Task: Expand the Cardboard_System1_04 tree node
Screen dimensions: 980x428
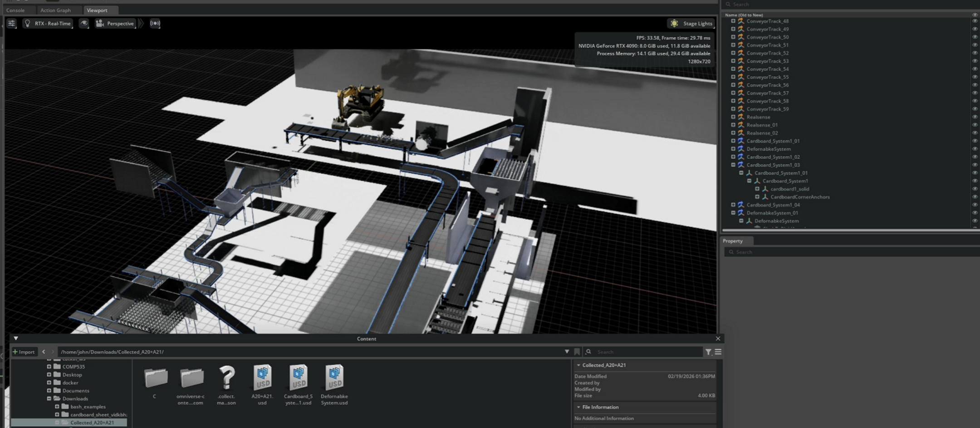Action: (733, 205)
